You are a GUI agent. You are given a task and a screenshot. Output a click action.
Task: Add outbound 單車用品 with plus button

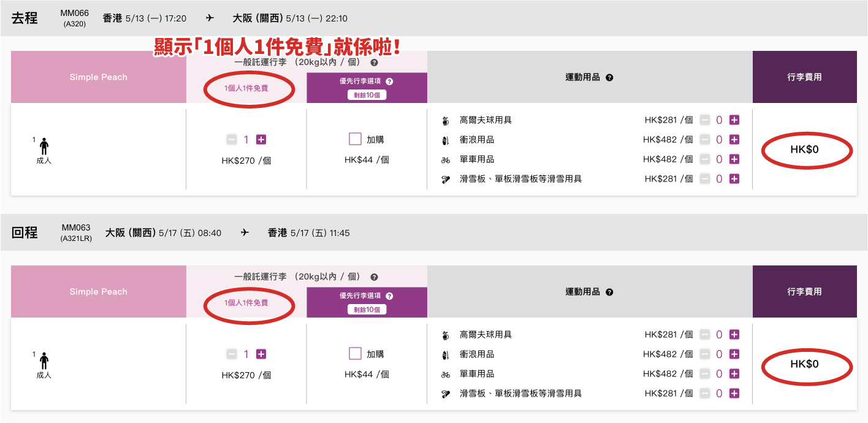(734, 159)
